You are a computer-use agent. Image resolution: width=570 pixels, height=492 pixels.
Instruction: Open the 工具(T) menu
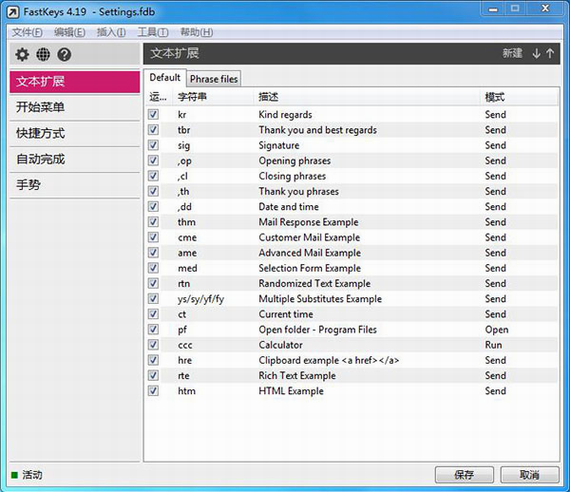[x=153, y=32]
